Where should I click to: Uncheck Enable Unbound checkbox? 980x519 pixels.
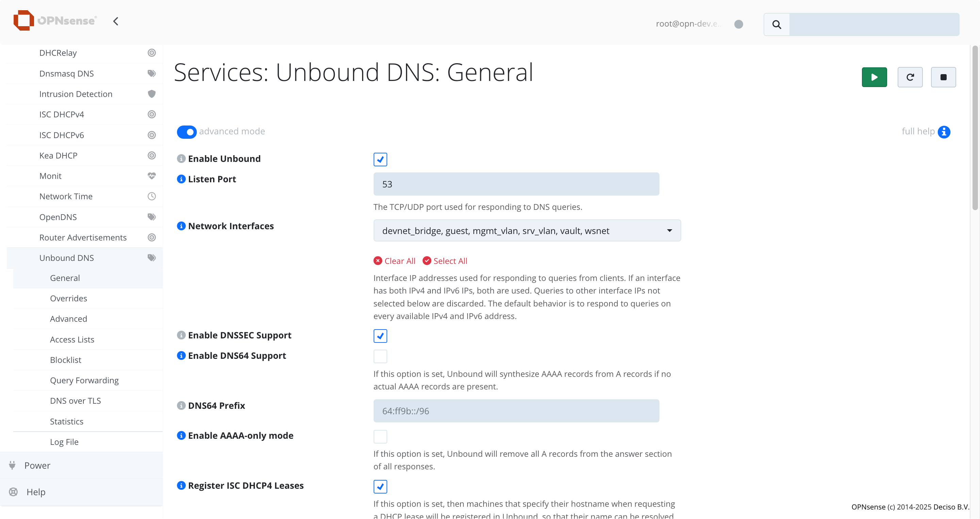click(380, 159)
